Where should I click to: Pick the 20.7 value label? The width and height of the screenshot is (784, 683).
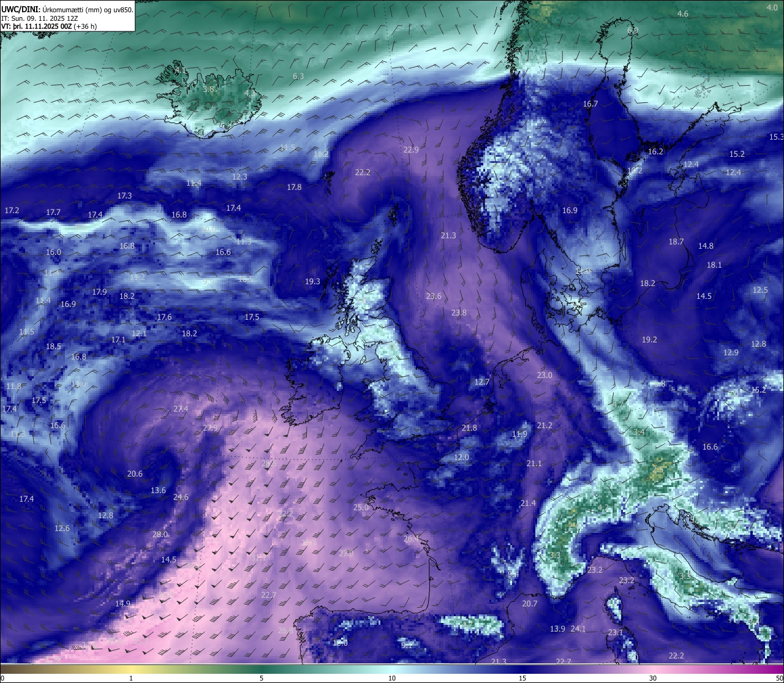coord(530,604)
